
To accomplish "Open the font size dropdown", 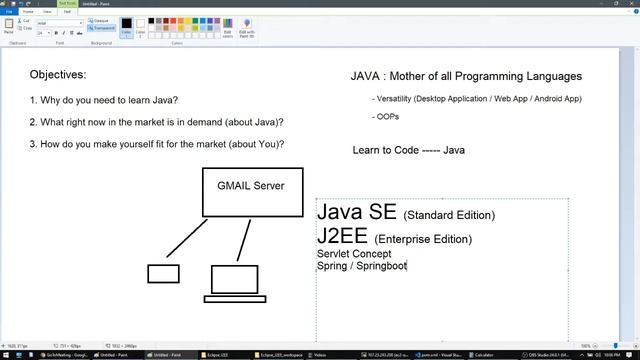I will point(49,33).
